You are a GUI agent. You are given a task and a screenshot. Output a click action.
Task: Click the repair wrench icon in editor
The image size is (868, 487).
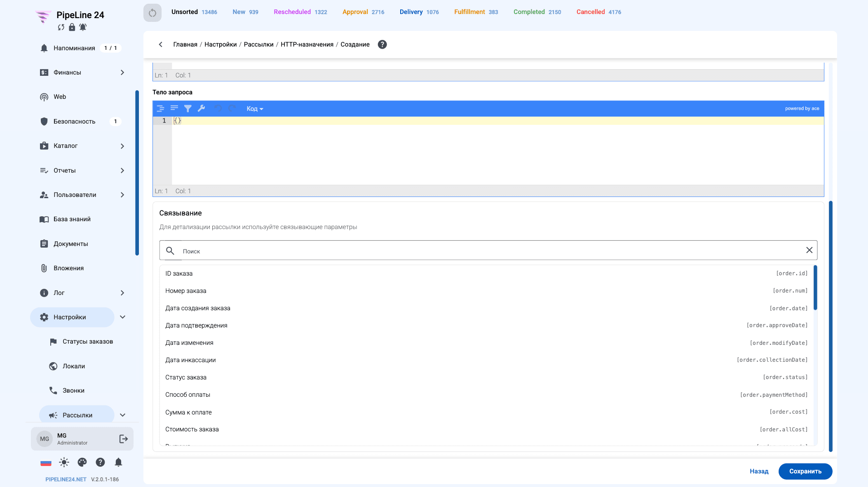click(x=202, y=108)
